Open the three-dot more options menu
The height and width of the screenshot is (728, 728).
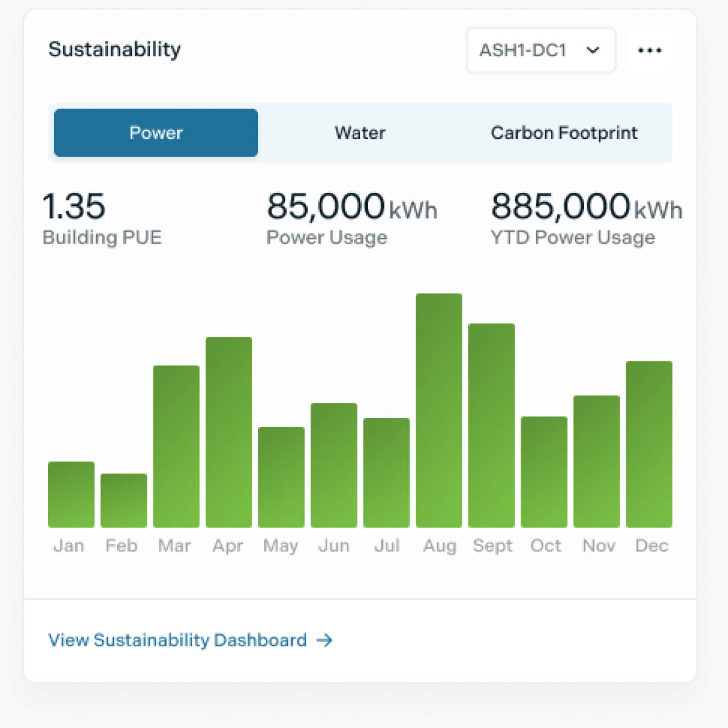tap(649, 50)
